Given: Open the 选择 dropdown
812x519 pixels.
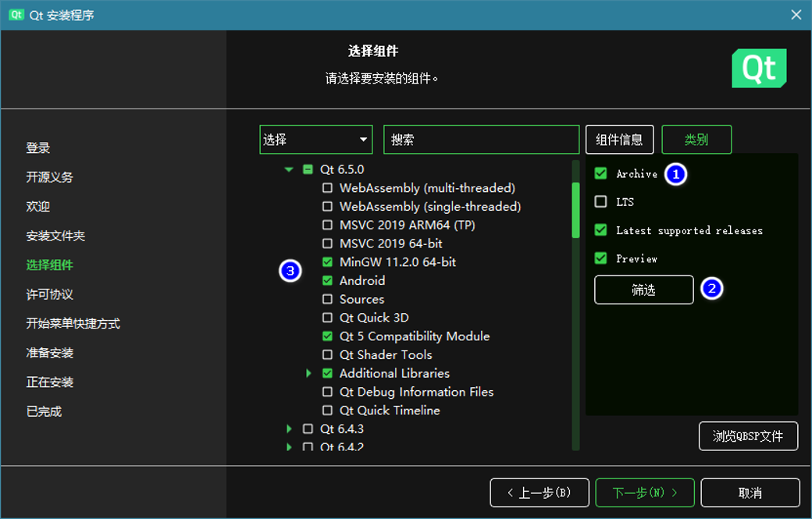Looking at the screenshot, I should click(316, 139).
